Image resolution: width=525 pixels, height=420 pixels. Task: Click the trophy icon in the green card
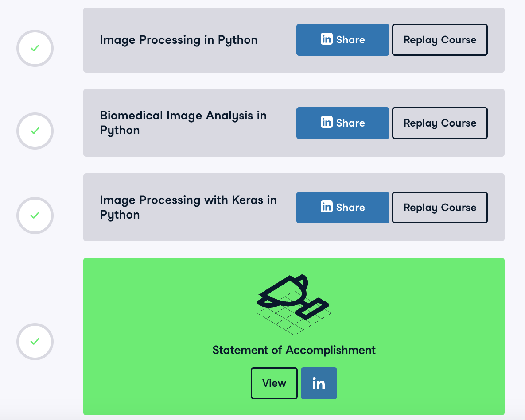294,304
